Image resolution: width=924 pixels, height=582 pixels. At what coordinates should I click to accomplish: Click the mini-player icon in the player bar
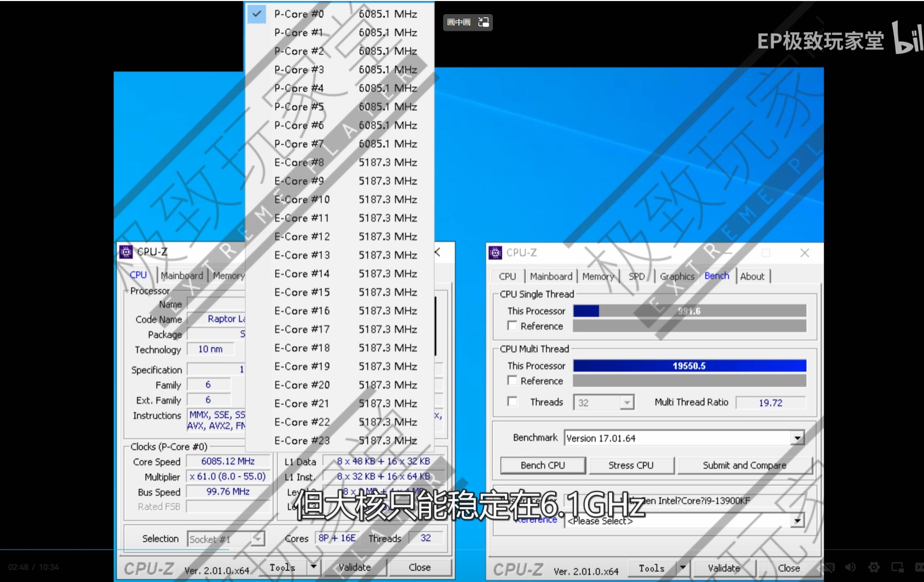897,567
